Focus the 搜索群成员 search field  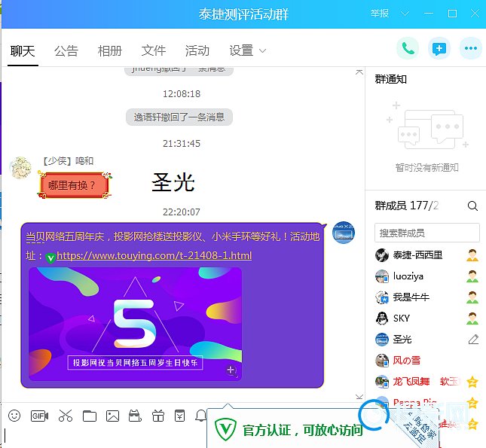[427, 233]
